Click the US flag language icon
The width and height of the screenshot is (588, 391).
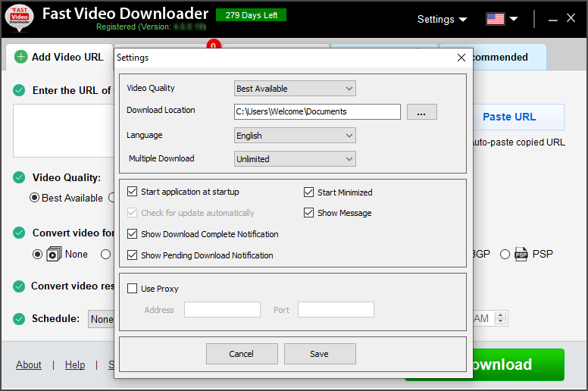496,19
